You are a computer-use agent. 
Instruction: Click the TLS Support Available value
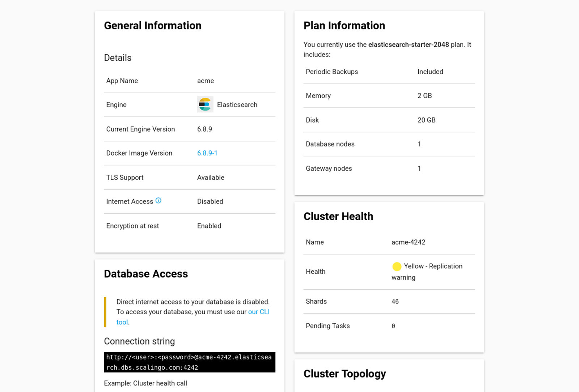pyautogui.click(x=210, y=178)
